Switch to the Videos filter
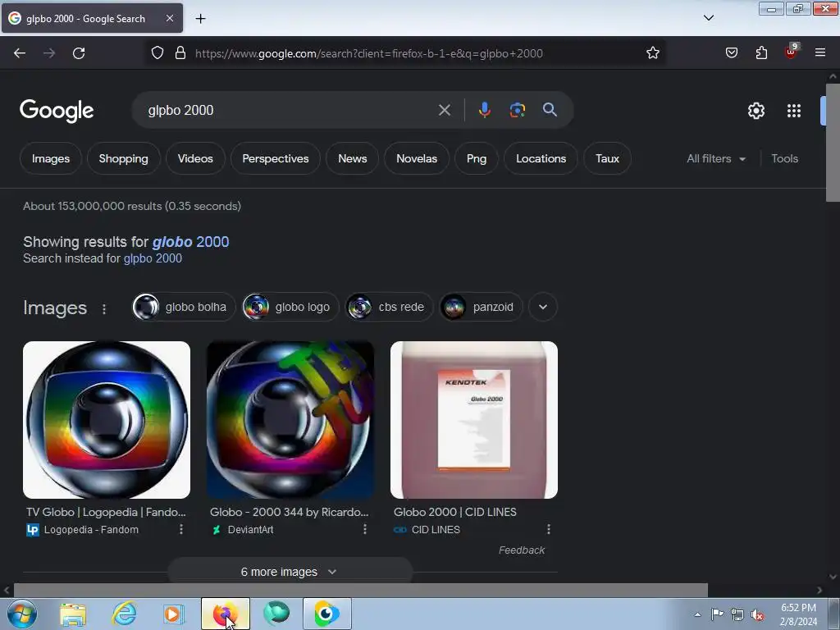Viewport: 840px width, 630px height. [195, 158]
